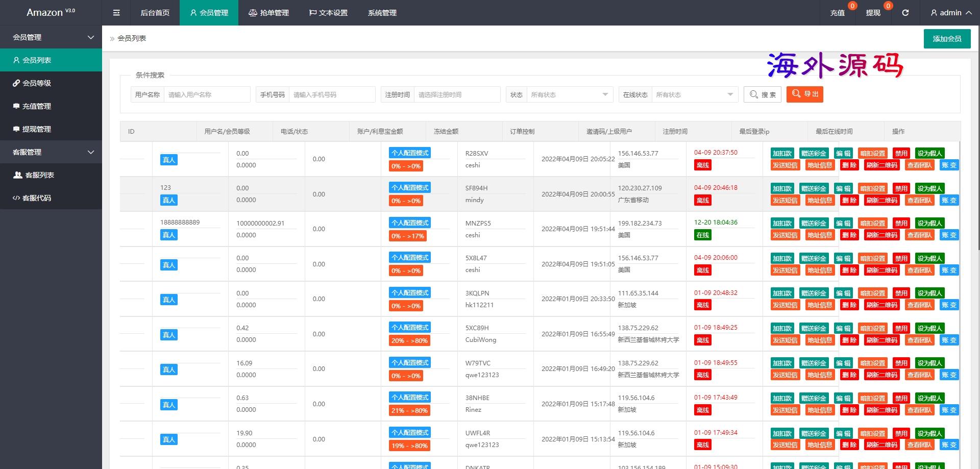Click the 搜索 search button
Viewport: 980px width, 469px height.
tap(763, 94)
